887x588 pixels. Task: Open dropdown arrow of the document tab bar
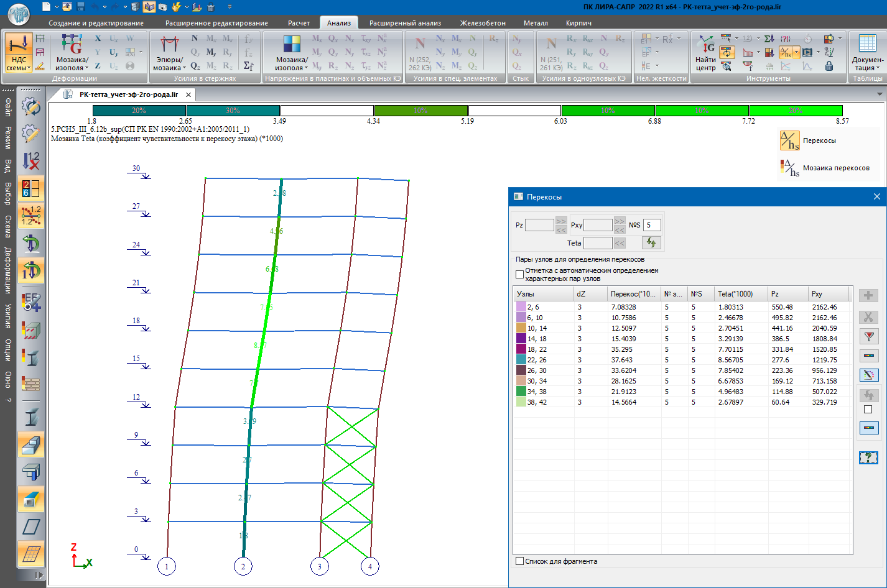click(880, 94)
